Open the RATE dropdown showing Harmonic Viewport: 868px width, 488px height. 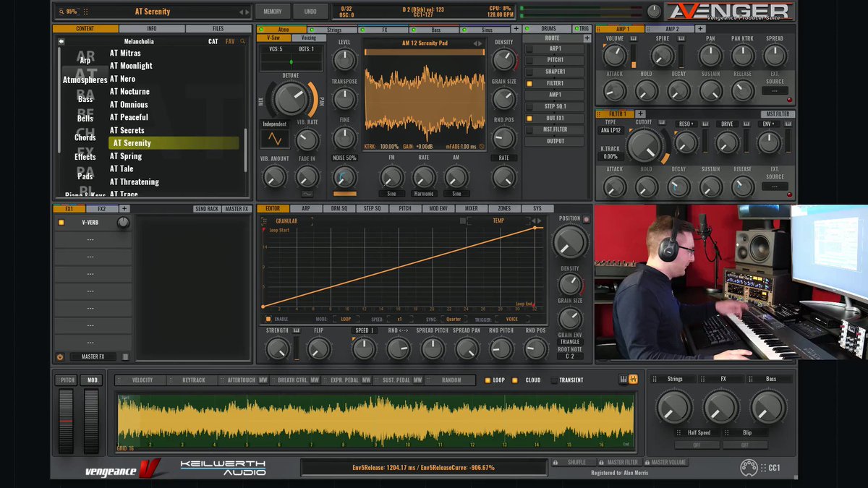coord(424,194)
